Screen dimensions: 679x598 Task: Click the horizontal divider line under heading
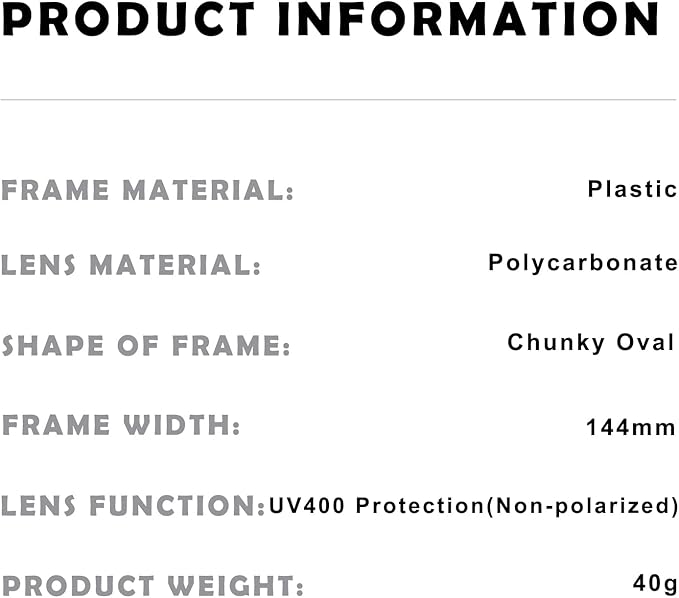pos(338,100)
